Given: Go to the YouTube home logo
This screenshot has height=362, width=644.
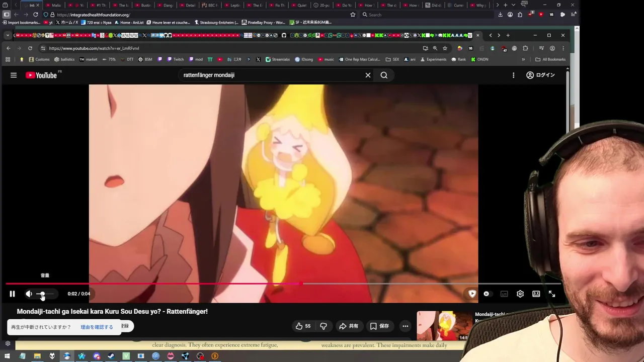Looking at the screenshot, I should 42,75.
